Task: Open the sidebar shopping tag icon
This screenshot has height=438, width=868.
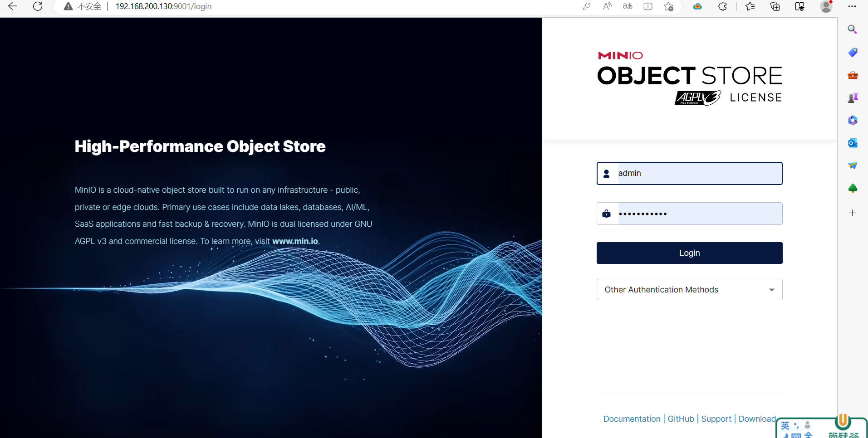Action: [x=853, y=52]
